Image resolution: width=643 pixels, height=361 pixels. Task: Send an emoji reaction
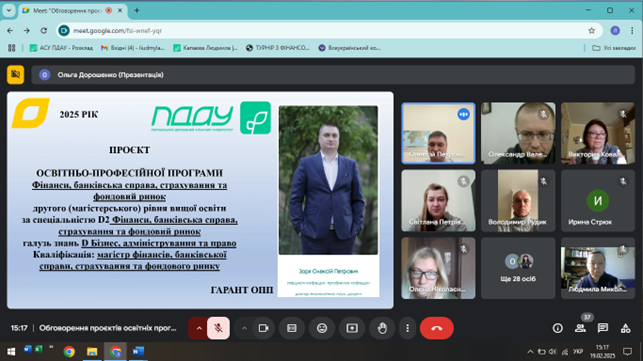[x=322, y=328]
